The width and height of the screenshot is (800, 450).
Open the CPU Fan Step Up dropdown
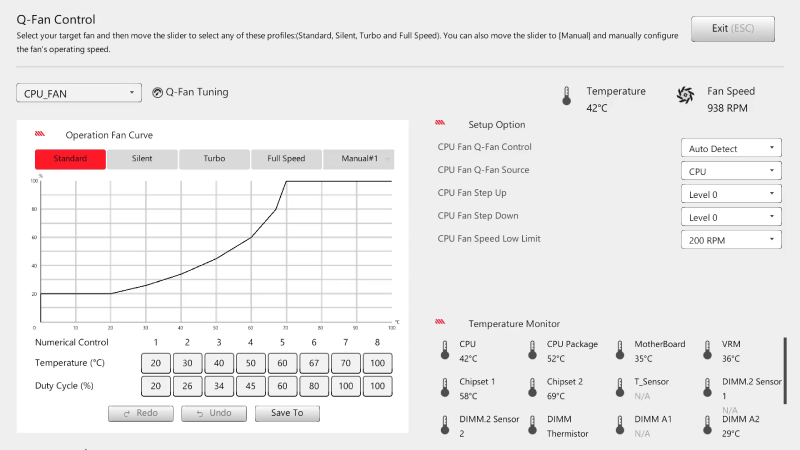click(x=729, y=194)
